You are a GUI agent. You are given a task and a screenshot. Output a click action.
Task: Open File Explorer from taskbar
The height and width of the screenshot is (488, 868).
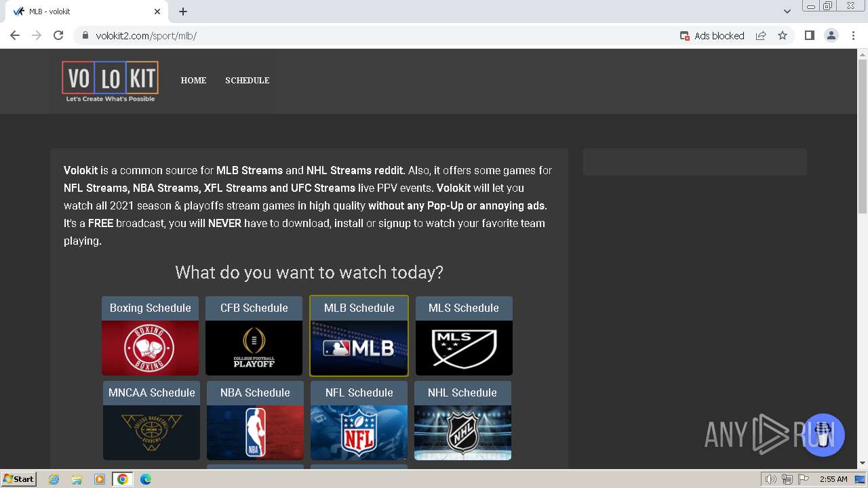pyautogui.click(x=77, y=479)
